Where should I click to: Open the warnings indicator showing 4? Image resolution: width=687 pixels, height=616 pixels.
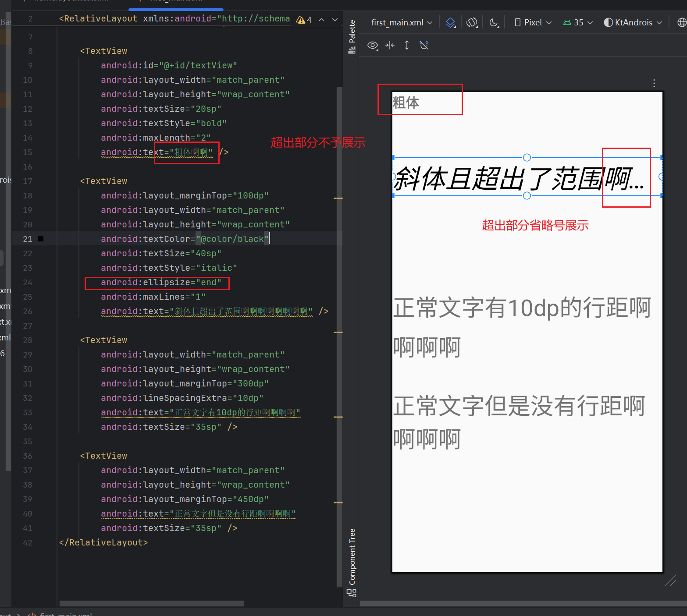click(x=304, y=20)
